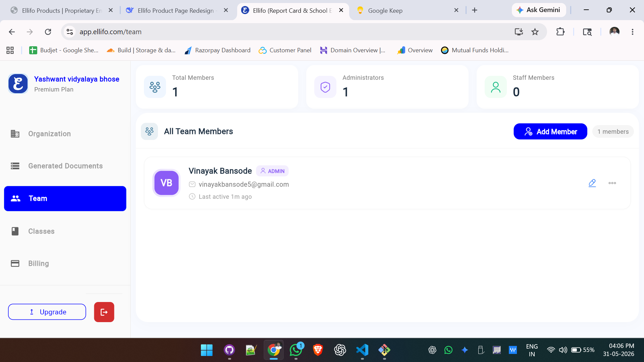Select the Team sidebar item
Viewport: 644px width, 362px height.
coord(65,198)
